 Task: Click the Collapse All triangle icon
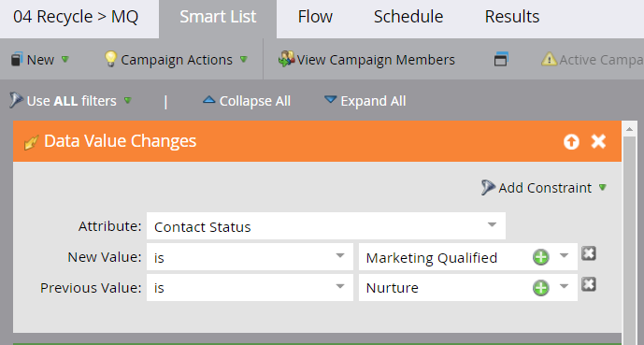209,99
